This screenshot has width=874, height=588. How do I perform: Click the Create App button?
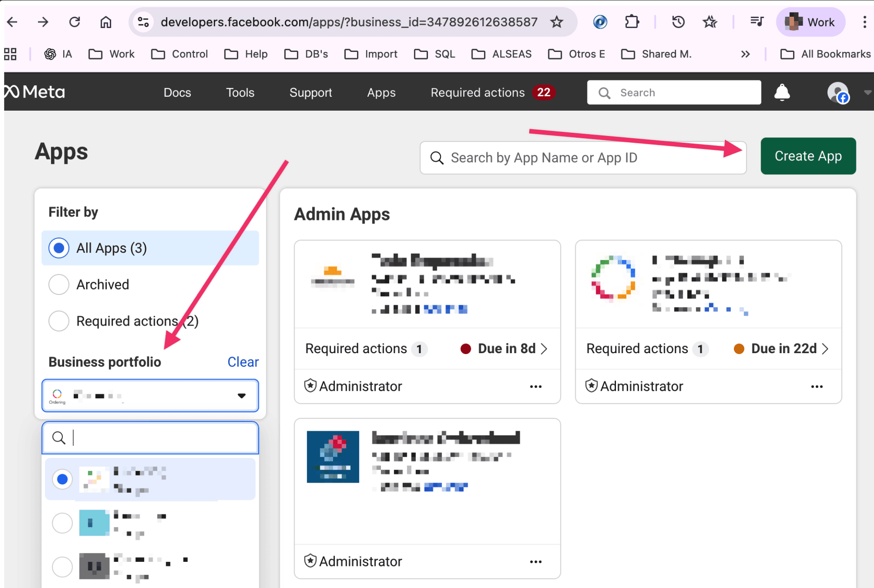(808, 156)
